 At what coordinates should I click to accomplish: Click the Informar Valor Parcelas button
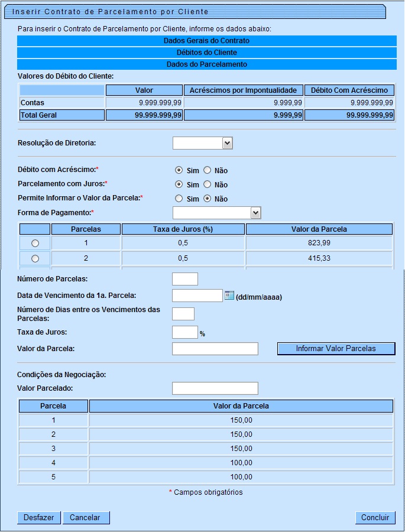(336, 349)
